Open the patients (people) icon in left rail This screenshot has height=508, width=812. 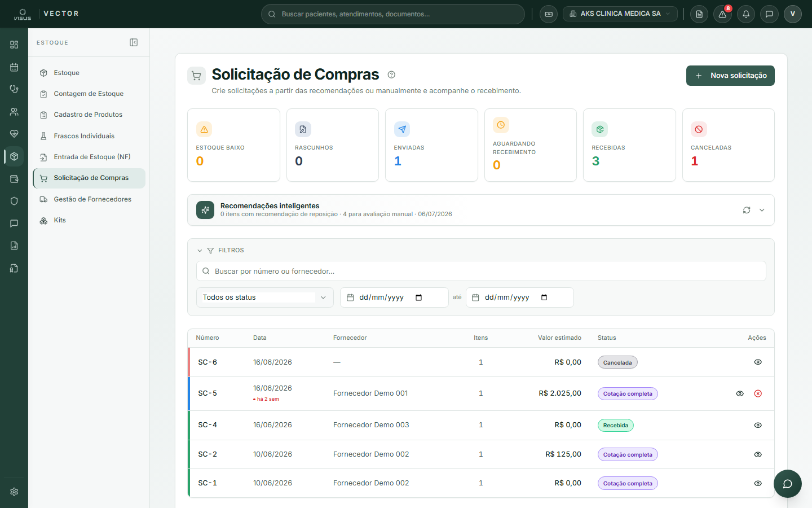(14, 112)
